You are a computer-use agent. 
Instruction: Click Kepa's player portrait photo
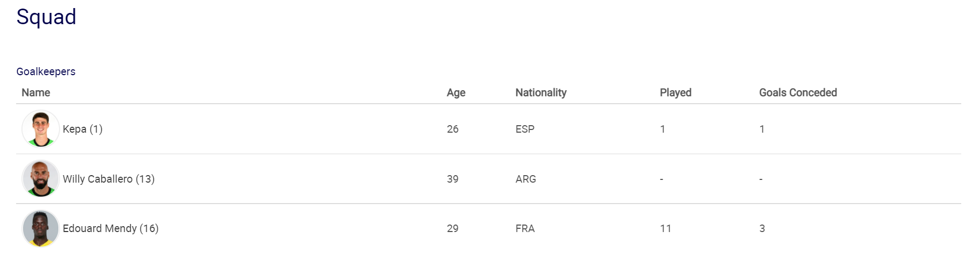(41, 129)
